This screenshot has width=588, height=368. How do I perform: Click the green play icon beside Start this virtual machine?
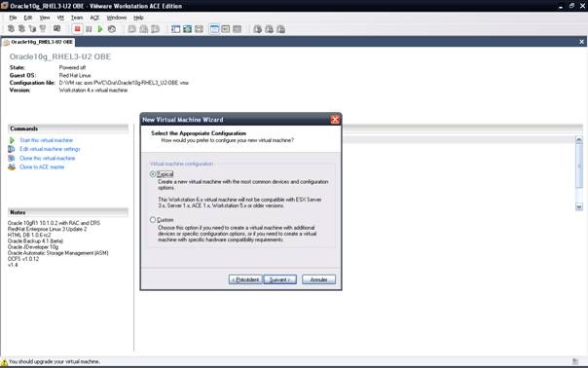pos(12,140)
